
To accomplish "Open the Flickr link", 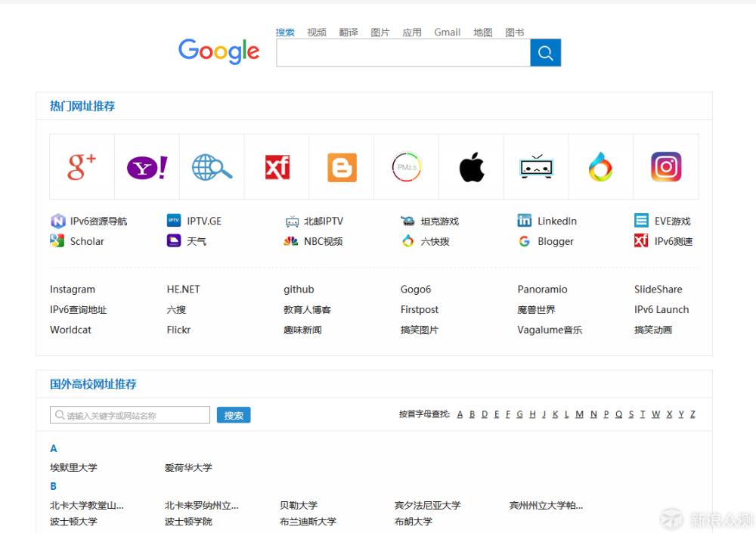I will pos(178,330).
